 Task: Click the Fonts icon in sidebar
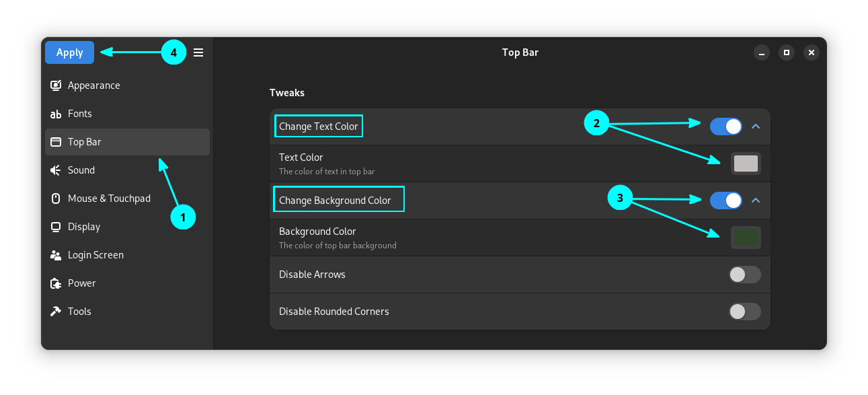pyautogui.click(x=56, y=114)
